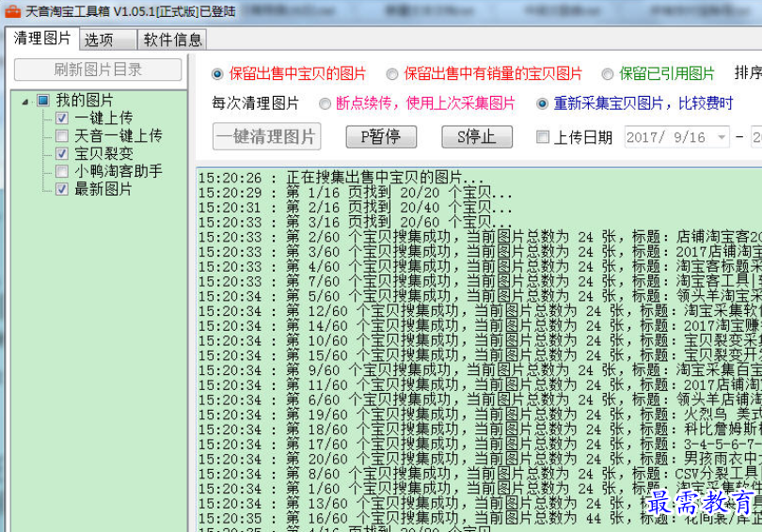
Task: Click log line 第 12/60 个宝贝搜集成功
Action: coord(480,311)
